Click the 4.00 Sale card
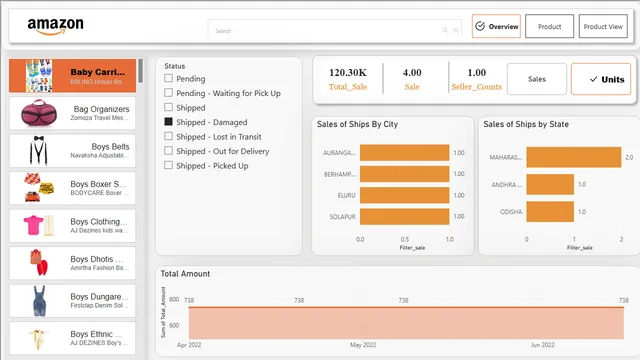The width and height of the screenshot is (640, 360). pos(412,79)
